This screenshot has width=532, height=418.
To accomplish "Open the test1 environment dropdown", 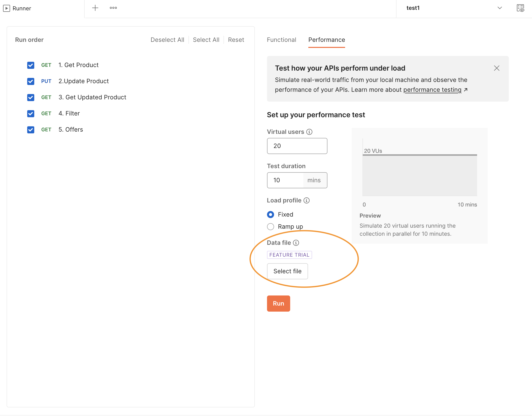I will coord(500,8).
